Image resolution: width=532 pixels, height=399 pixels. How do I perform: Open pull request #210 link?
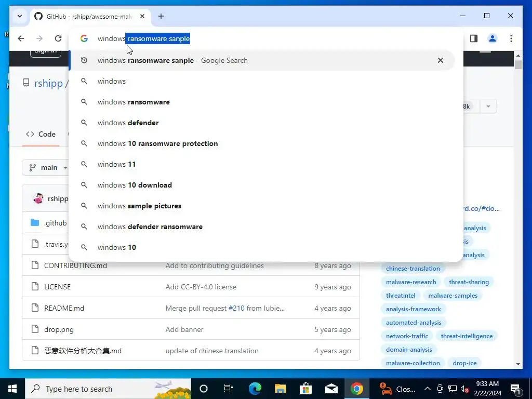236,309
